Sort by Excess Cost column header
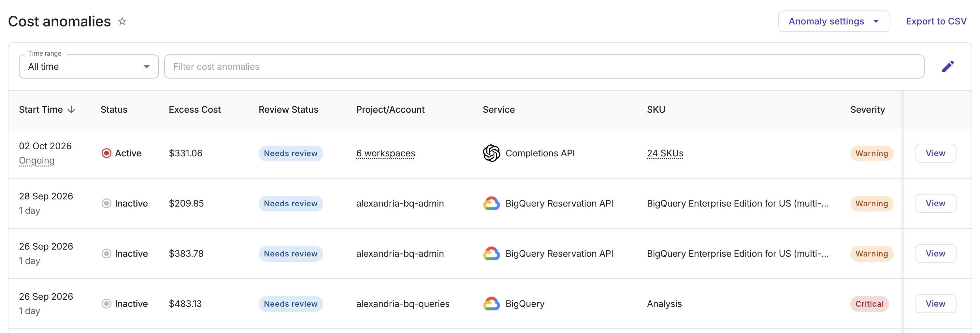This screenshot has height=333, width=980. point(195,109)
